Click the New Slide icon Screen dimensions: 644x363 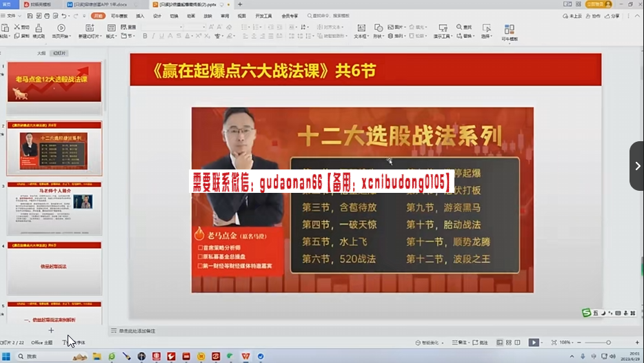(90, 28)
